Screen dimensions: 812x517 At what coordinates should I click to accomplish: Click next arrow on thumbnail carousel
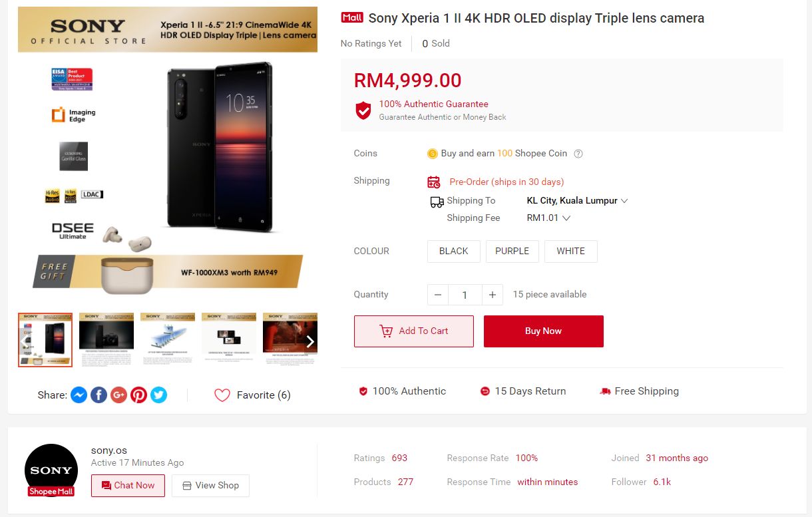pyautogui.click(x=309, y=342)
